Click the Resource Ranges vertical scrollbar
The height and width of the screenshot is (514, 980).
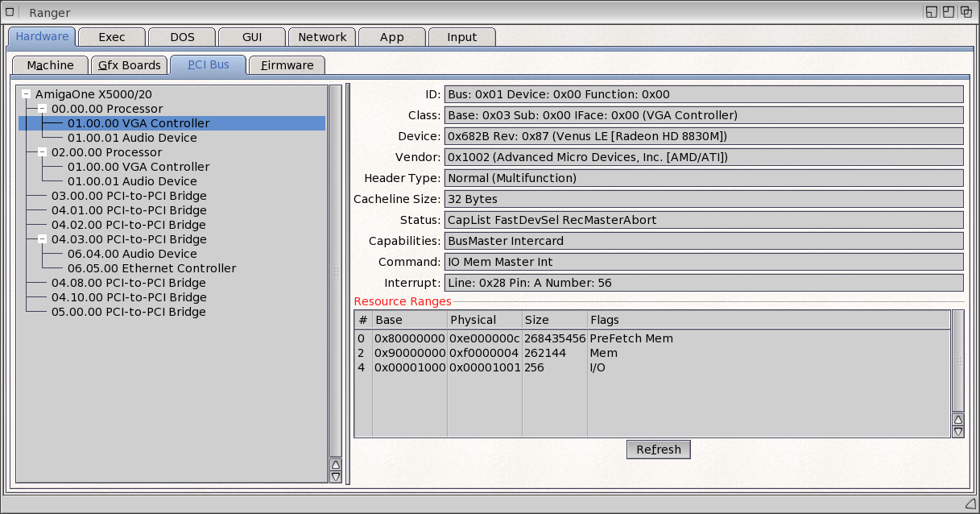coord(957,361)
